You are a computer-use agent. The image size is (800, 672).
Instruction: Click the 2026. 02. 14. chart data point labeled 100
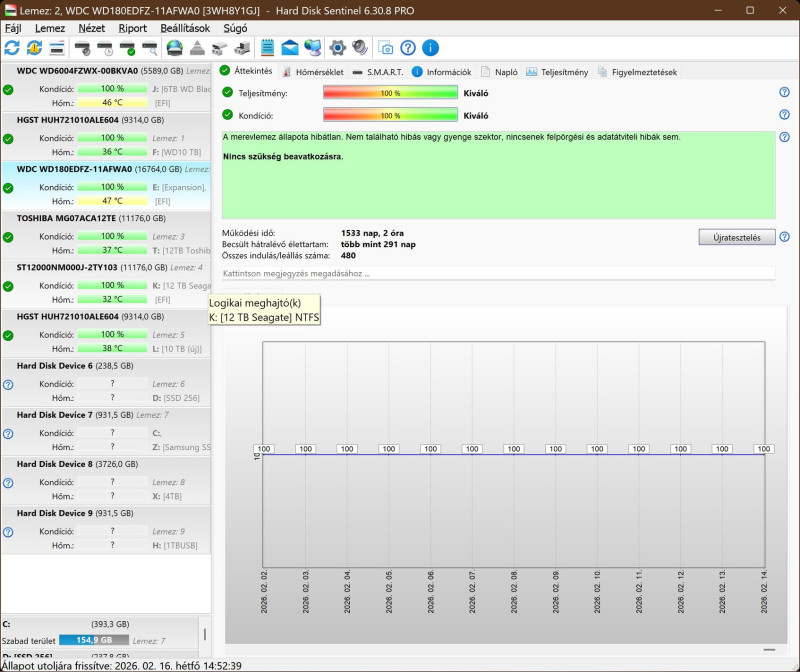[x=764, y=449]
